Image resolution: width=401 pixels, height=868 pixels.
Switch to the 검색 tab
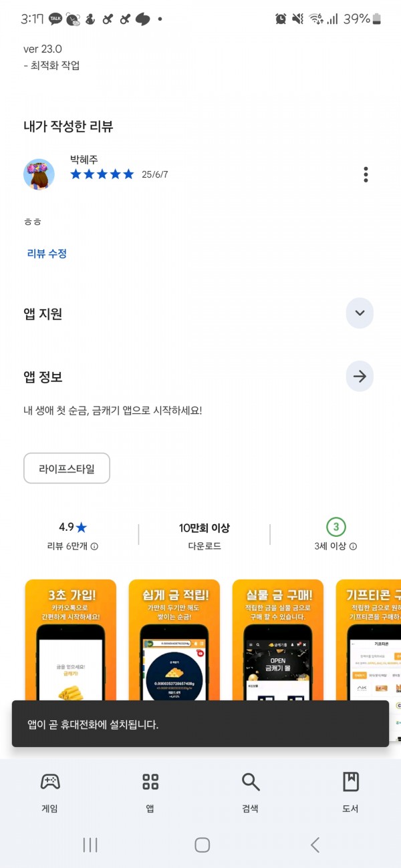pos(251,793)
